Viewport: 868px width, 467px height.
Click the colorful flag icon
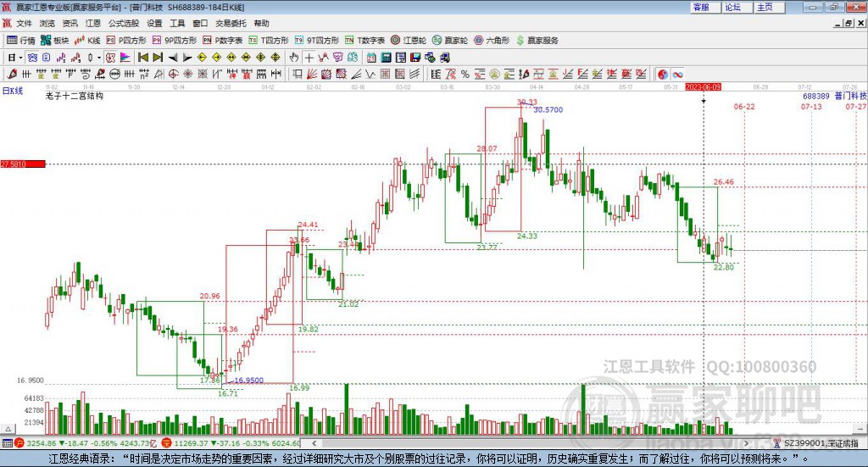coord(125,58)
